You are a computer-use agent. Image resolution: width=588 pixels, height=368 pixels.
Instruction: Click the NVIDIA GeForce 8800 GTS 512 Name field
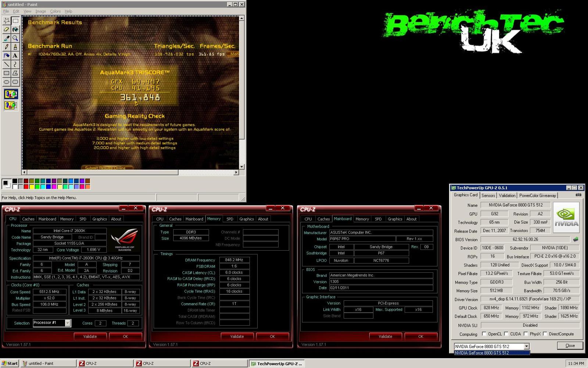[x=516, y=205]
